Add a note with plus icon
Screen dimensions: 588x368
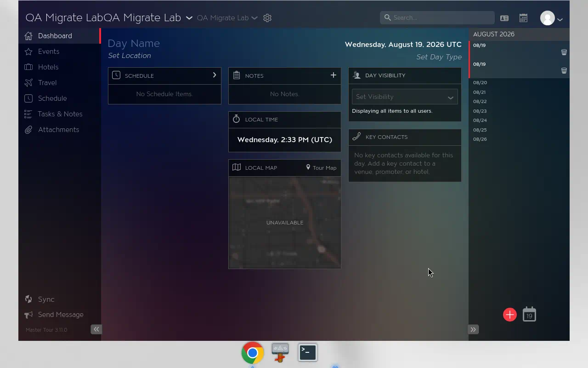point(333,75)
